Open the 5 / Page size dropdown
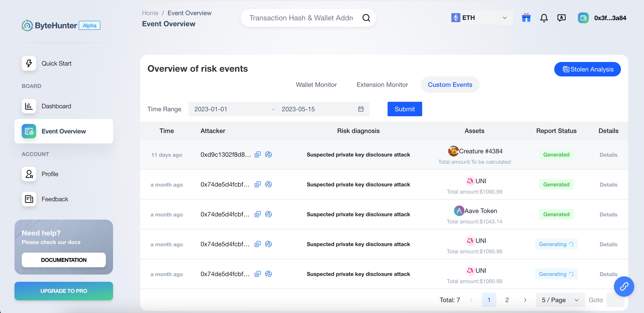 coord(560,300)
